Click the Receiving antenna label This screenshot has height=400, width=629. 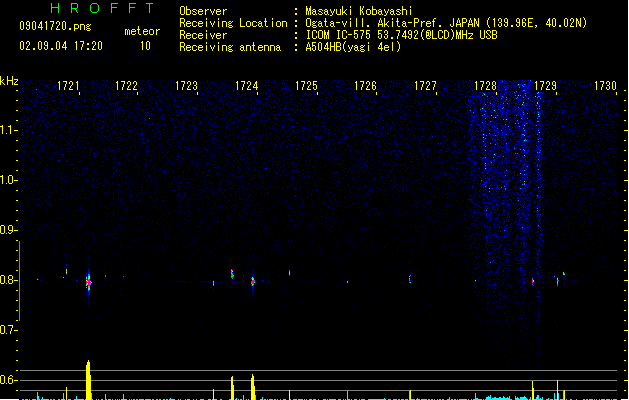[230, 47]
